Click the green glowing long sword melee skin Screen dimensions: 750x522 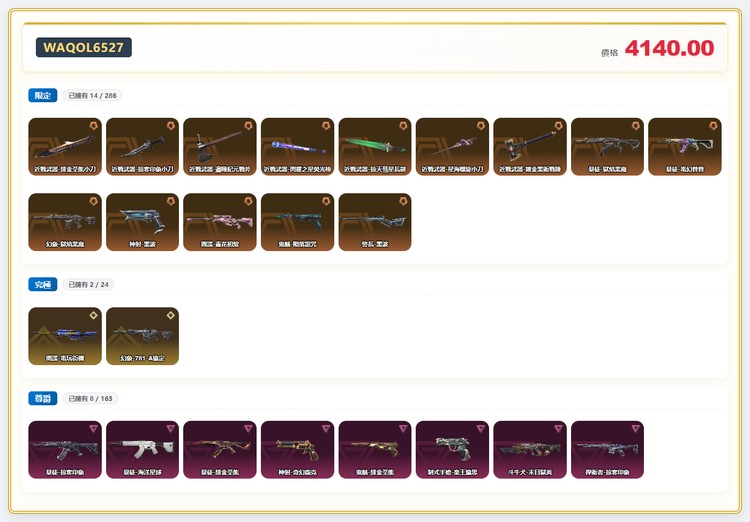pyautogui.click(x=375, y=146)
